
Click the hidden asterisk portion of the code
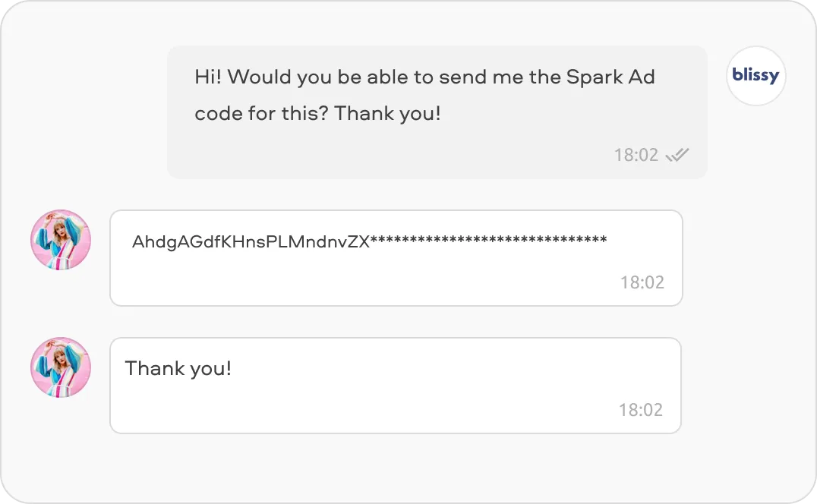(x=486, y=240)
